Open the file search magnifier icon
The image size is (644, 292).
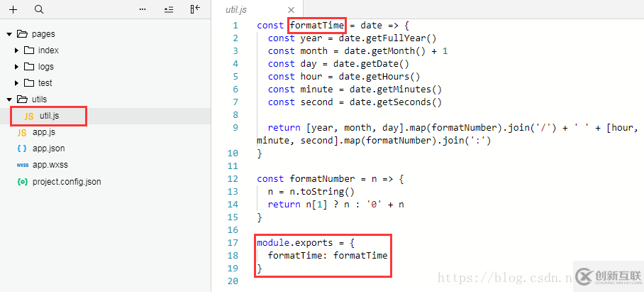(x=39, y=9)
